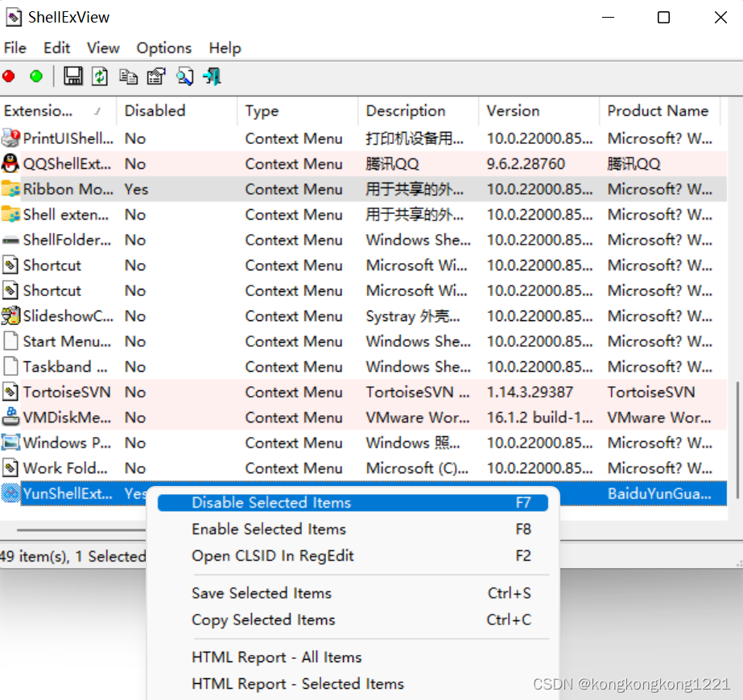
Task: Sort by the Disabled column header
Action: 176,111
